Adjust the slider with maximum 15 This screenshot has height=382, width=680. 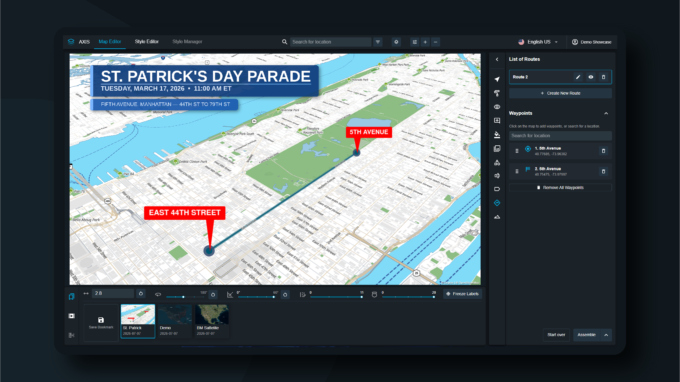click(336, 297)
